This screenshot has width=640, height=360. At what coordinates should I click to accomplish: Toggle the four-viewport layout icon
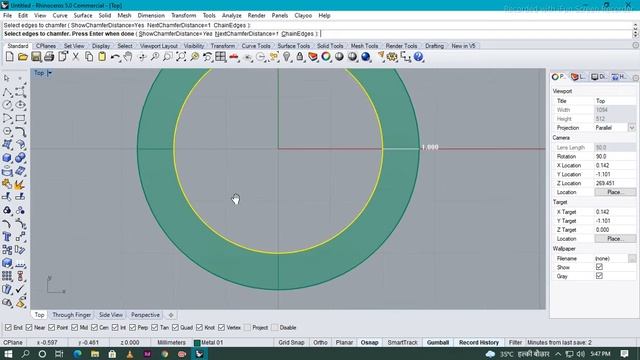(220, 57)
